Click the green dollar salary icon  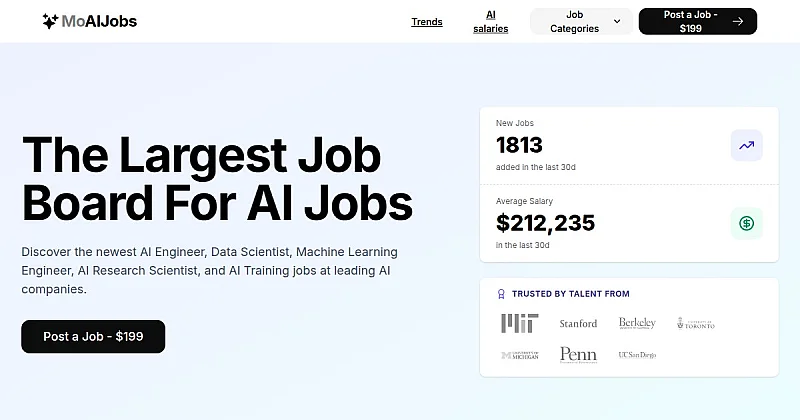(x=746, y=223)
